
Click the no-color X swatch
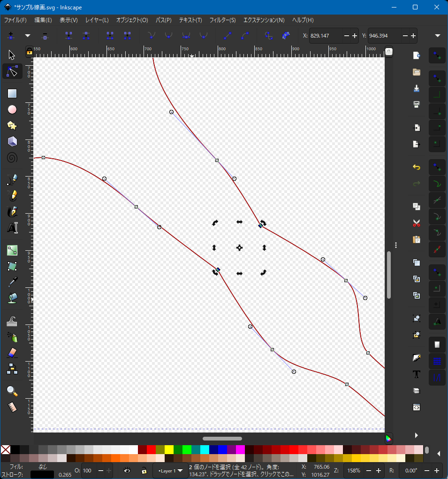click(6, 450)
